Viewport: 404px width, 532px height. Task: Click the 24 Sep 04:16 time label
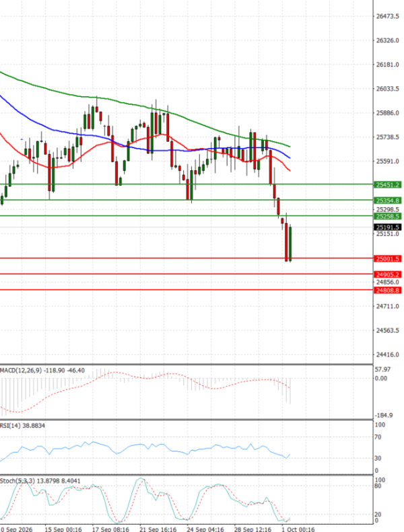click(x=205, y=529)
